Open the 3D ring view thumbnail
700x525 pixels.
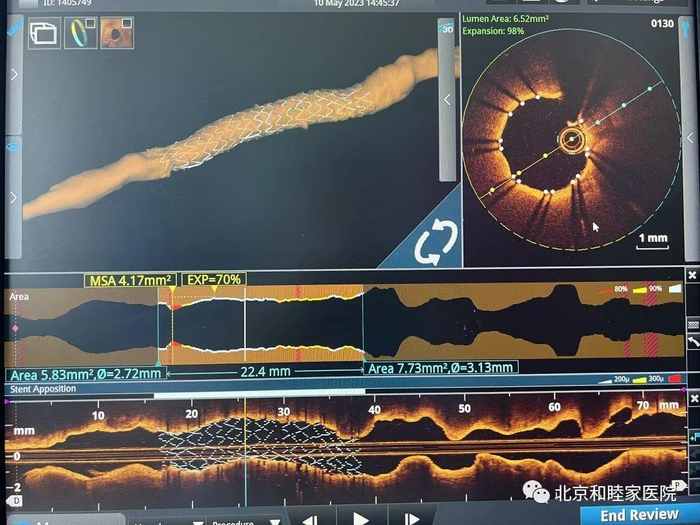coord(81,33)
